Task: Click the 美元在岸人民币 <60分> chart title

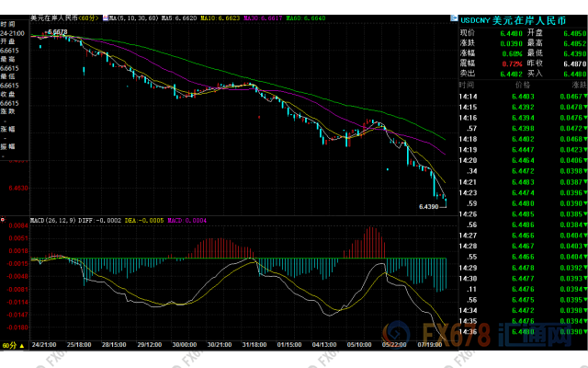Action: point(66,17)
